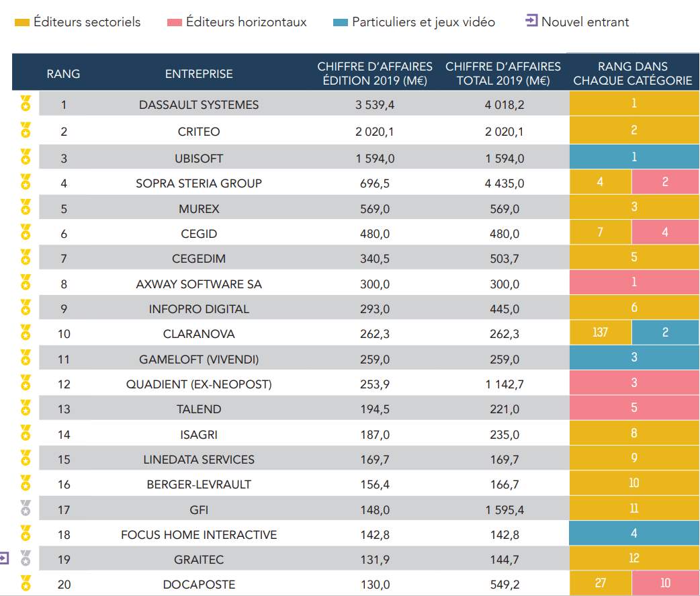This screenshot has width=700, height=596.
Task: Click the medal icon next to Cegedim
Action: (26, 257)
